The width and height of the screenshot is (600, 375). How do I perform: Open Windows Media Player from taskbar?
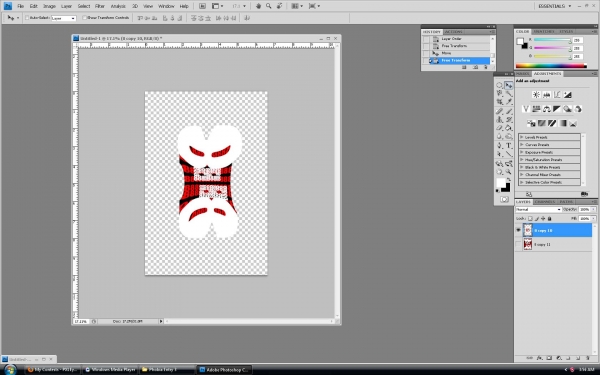pos(110,370)
